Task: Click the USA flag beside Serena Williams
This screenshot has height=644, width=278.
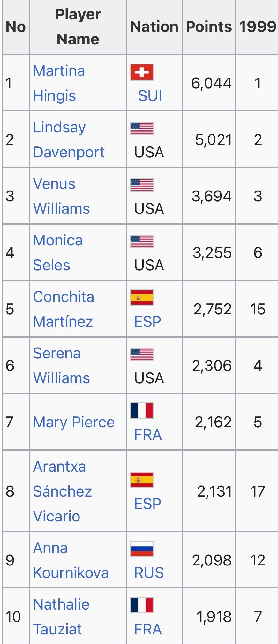Action: (142, 355)
